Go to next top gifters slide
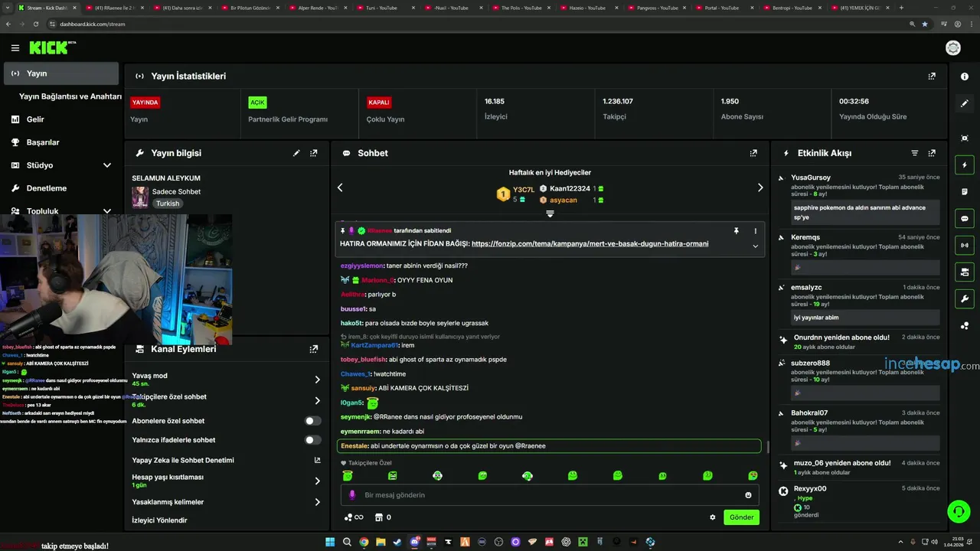Viewport: 980px width, 551px height. tap(760, 187)
